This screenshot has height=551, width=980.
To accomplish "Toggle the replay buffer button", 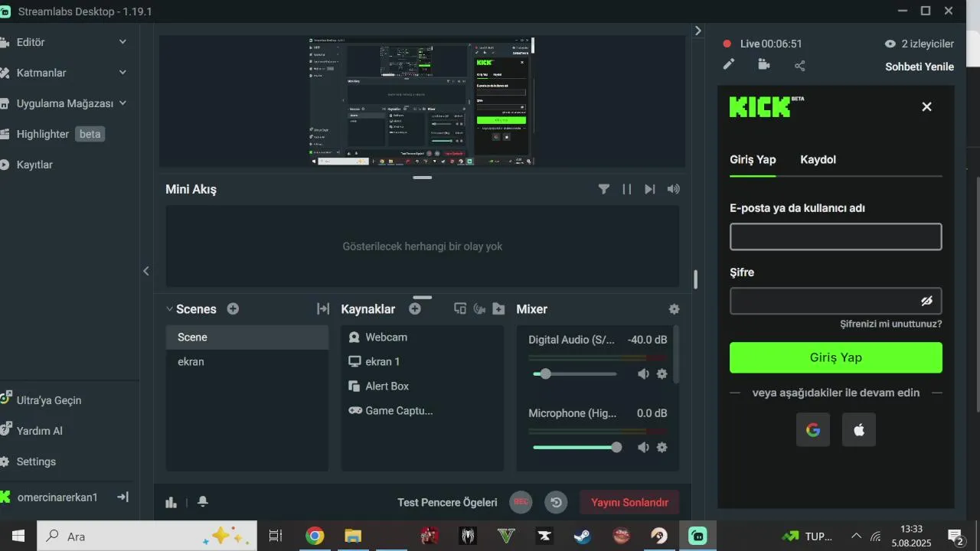I will tap(556, 502).
